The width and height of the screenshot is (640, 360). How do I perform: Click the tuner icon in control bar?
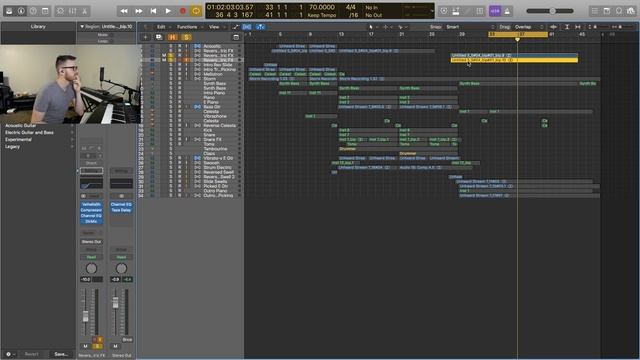click(x=468, y=11)
